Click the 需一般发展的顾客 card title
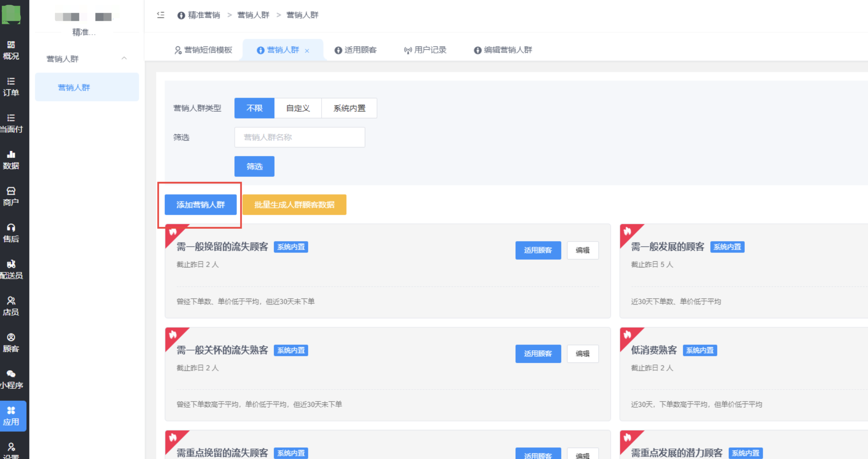The image size is (868, 459). click(668, 246)
